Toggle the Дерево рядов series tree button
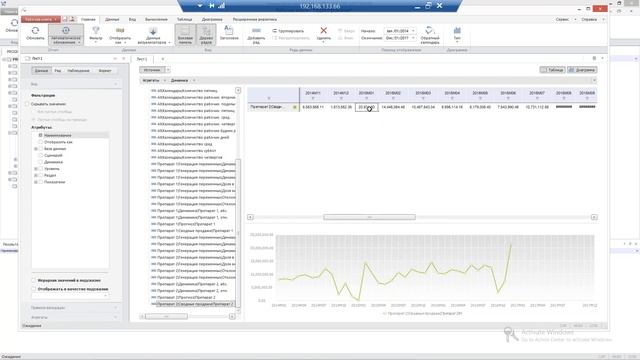The width and height of the screenshot is (640, 360). pyautogui.click(x=206, y=34)
